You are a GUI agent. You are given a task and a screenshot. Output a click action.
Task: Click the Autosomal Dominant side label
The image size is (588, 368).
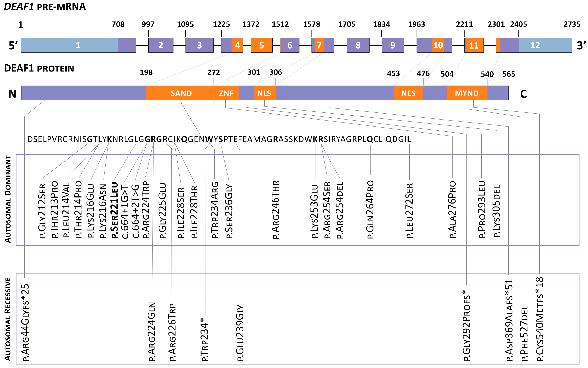click(x=8, y=199)
